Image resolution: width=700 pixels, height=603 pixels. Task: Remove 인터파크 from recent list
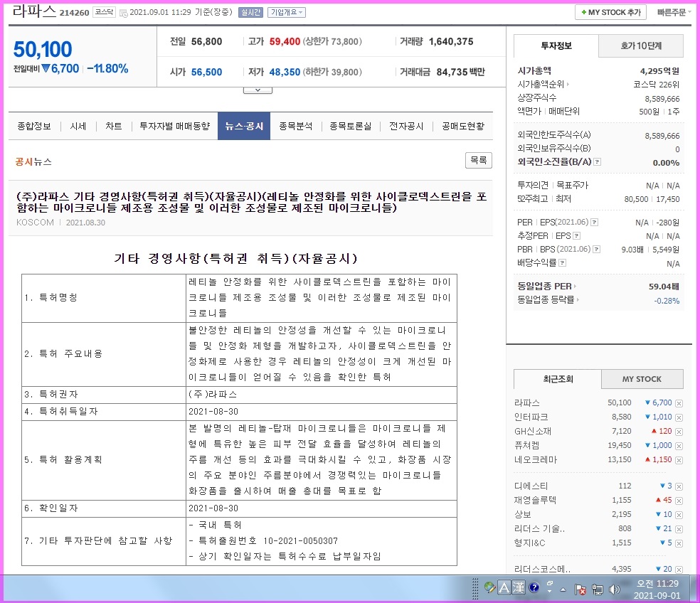[679, 418]
